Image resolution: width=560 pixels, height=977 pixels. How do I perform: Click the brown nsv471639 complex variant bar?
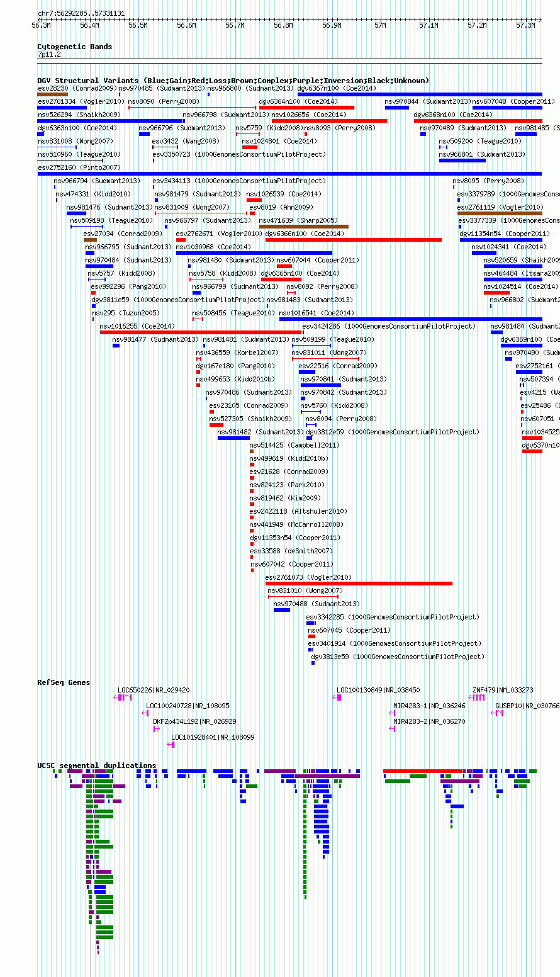click(x=304, y=227)
